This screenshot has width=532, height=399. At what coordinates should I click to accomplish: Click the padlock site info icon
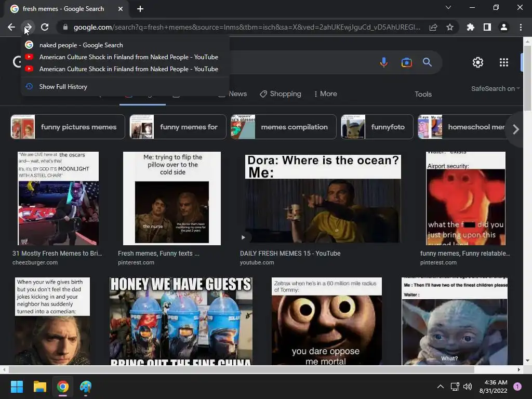65,27
